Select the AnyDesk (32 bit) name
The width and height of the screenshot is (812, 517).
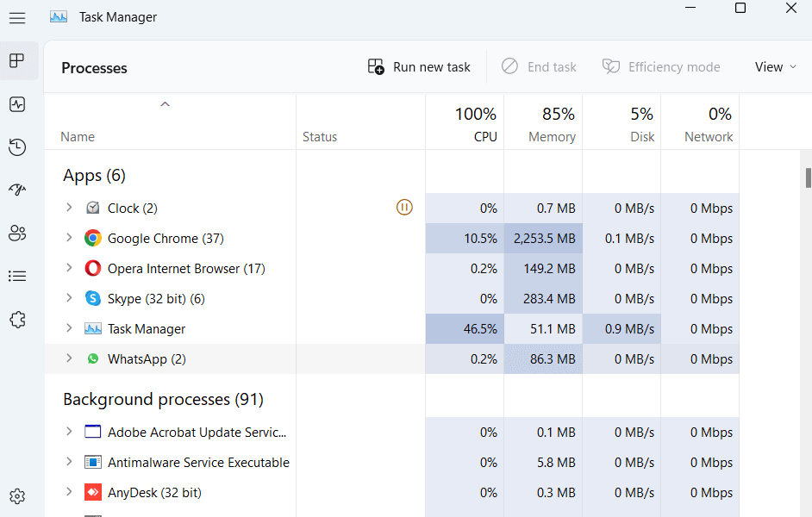154,492
